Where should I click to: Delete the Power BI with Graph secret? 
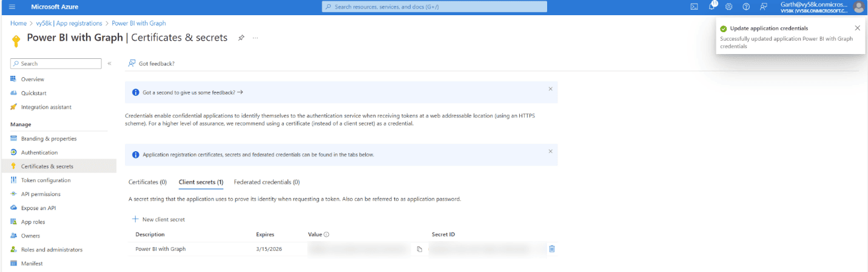point(552,249)
